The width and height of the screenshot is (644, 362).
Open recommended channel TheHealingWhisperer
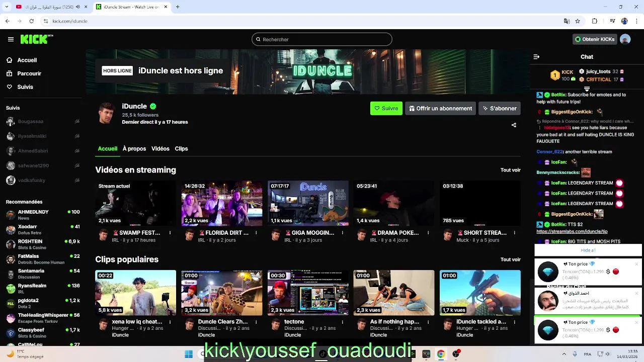tap(42, 318)
